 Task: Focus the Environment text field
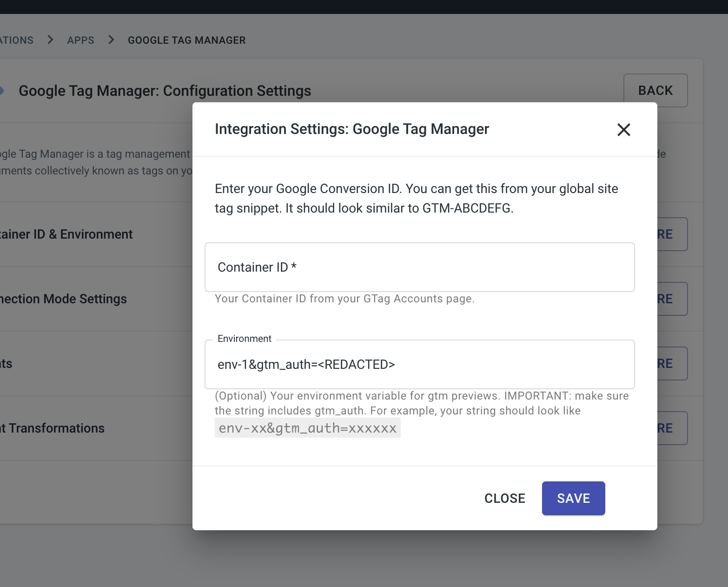pos(419,365)
